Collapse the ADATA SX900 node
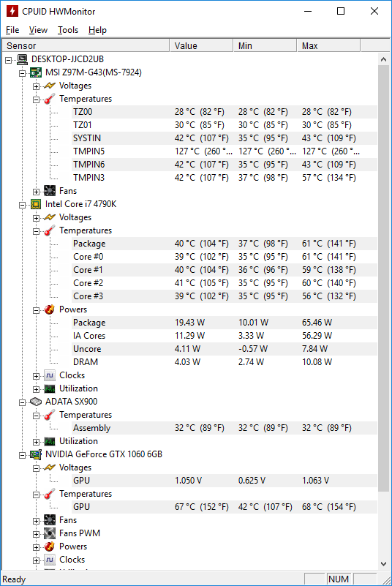392x586 pixels. 22,402
